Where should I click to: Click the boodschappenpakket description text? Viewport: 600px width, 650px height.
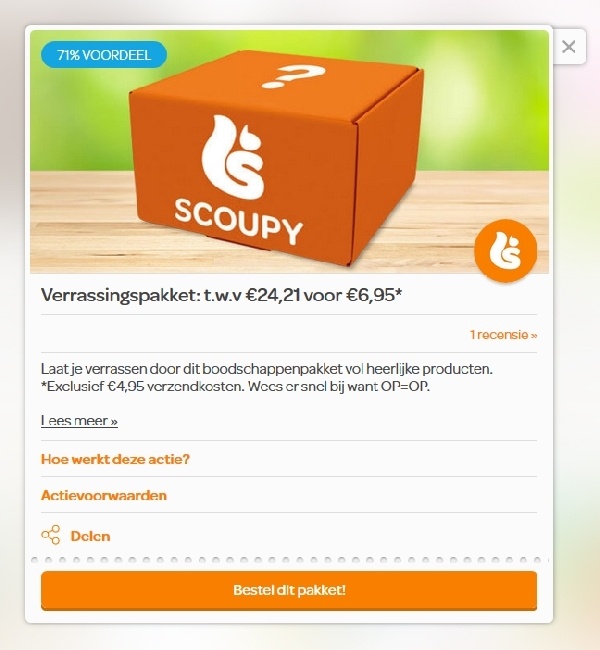click(267, 369)
